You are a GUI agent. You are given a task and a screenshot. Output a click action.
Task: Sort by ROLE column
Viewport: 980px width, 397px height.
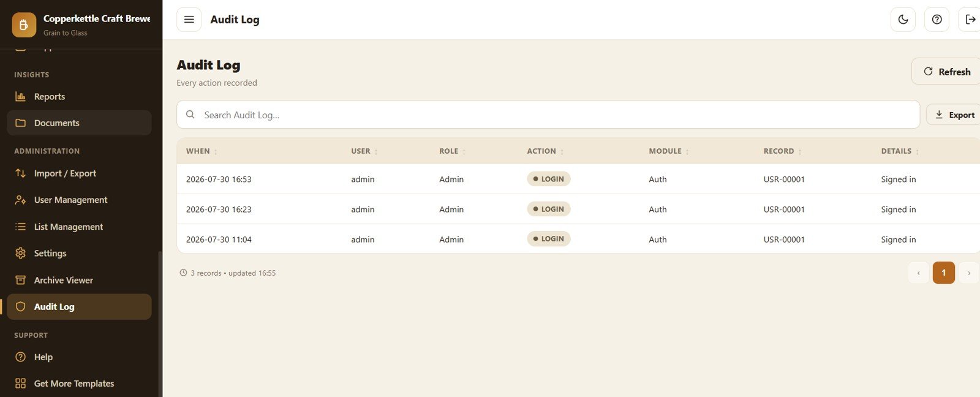coord(453,151)
